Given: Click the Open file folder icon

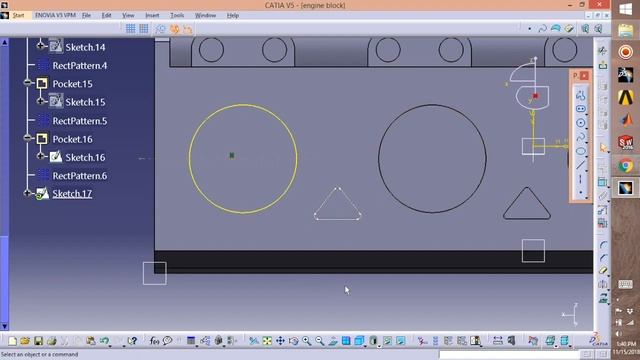Looking at the screenshot, I should click(25, 341).
